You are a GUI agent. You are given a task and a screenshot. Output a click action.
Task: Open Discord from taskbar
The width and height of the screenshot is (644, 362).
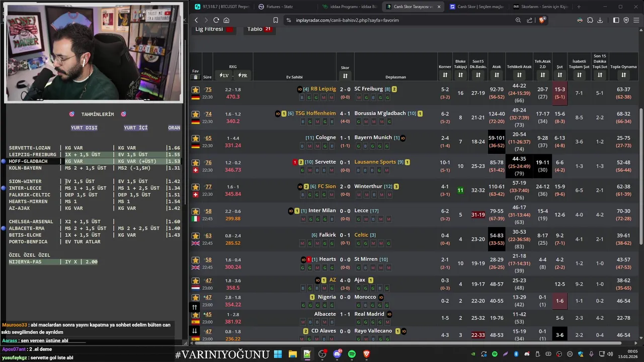pos(337,354)
